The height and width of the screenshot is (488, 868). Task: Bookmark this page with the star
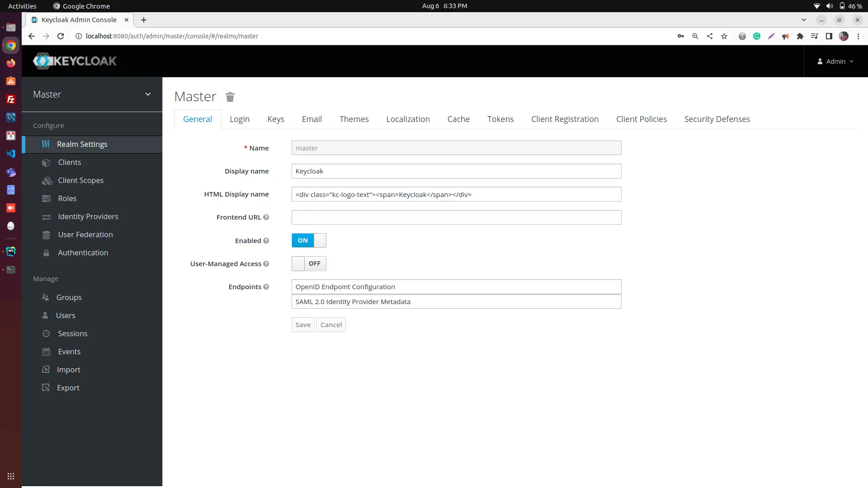pos(724,36)
